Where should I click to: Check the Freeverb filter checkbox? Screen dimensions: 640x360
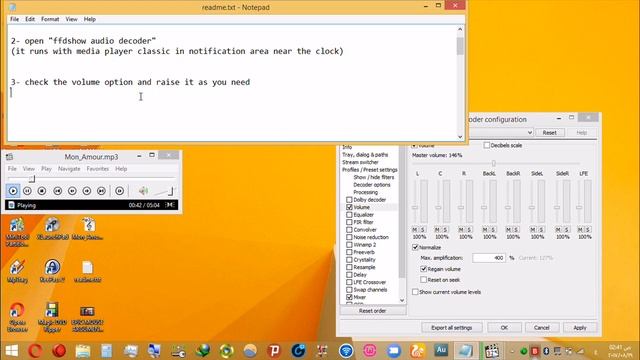click(349, 252)
